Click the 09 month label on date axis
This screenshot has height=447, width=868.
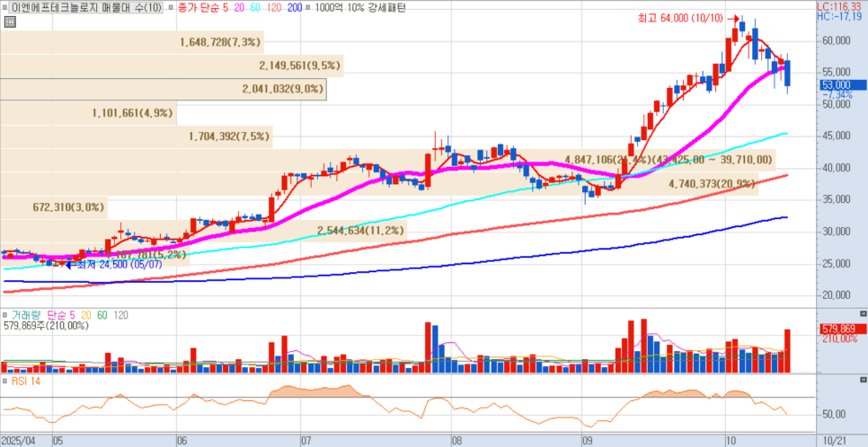[588, 441]
